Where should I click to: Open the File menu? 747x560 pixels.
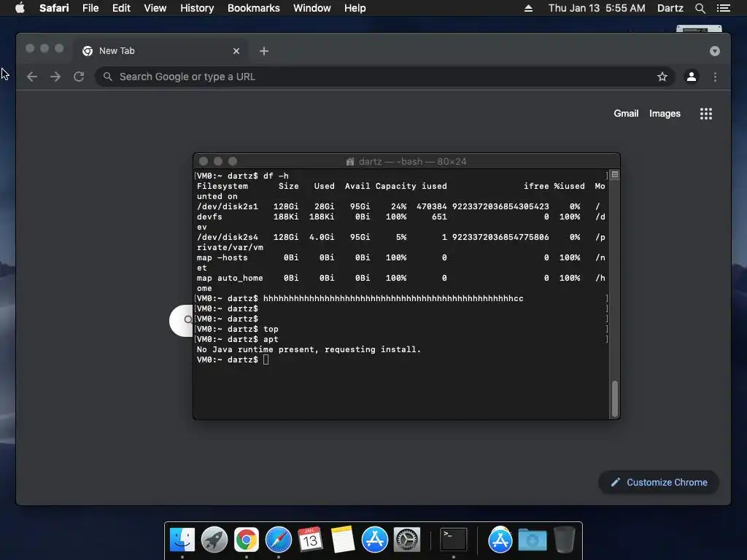[90, 8]
